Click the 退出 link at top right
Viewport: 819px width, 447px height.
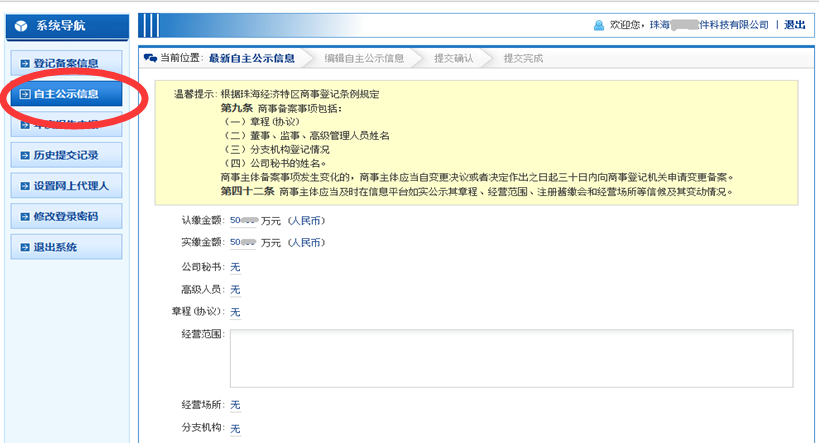click(x=794, y=25)
